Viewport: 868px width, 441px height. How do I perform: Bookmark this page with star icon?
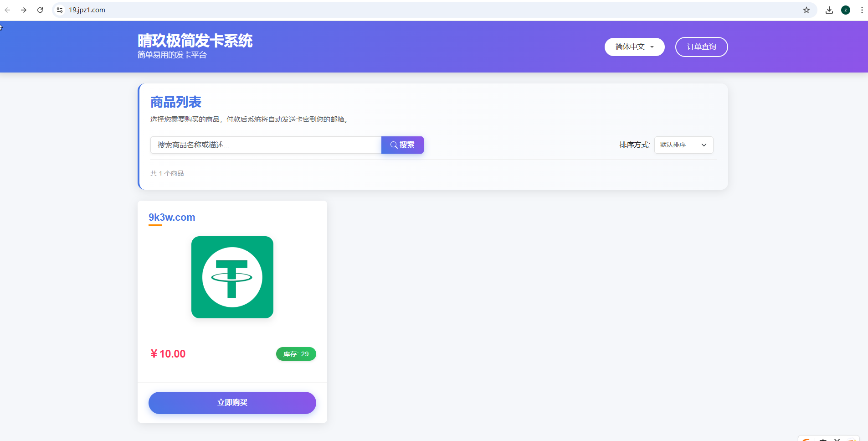(806, 10)
